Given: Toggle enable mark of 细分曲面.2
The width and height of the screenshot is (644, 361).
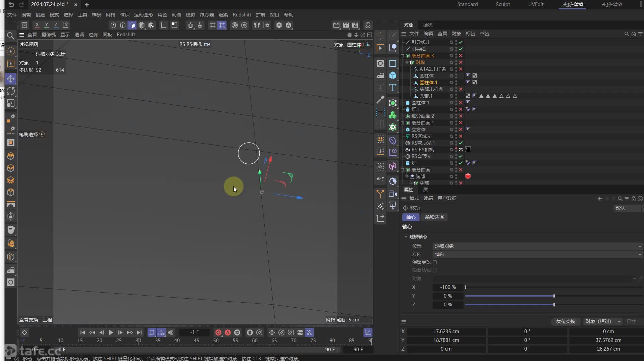Looking at the screenshot, I should [461, 116].
